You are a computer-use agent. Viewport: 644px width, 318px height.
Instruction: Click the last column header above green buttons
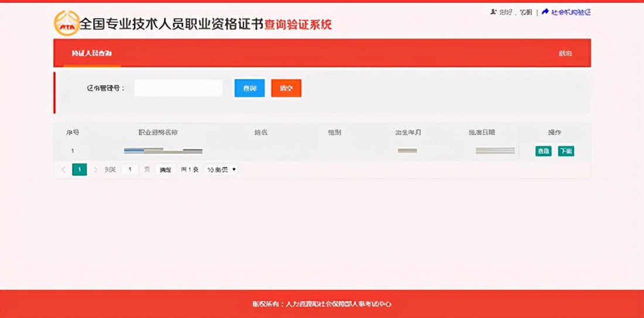pyautogui.click(x=554, y=133)
